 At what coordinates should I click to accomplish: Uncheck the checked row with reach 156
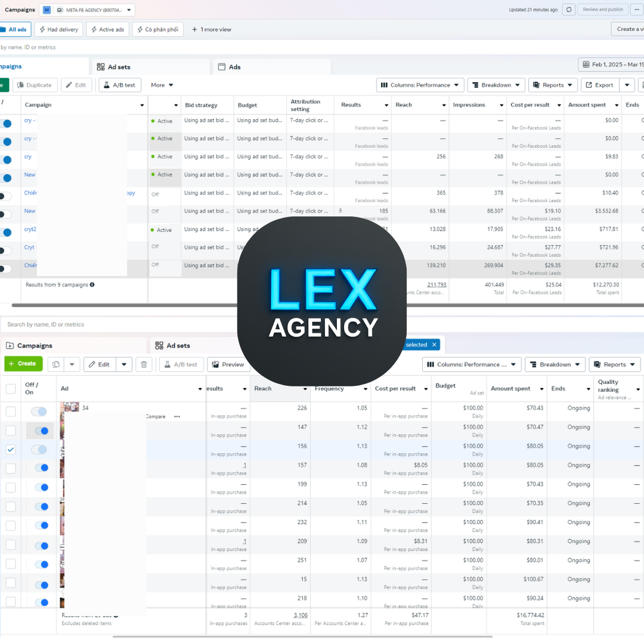click(11, 450)
